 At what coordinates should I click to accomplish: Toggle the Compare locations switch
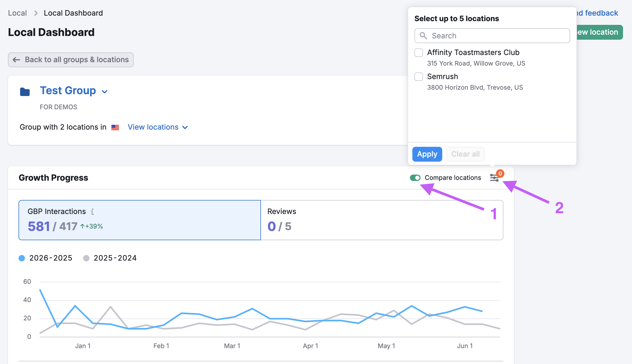click(415, 178)
